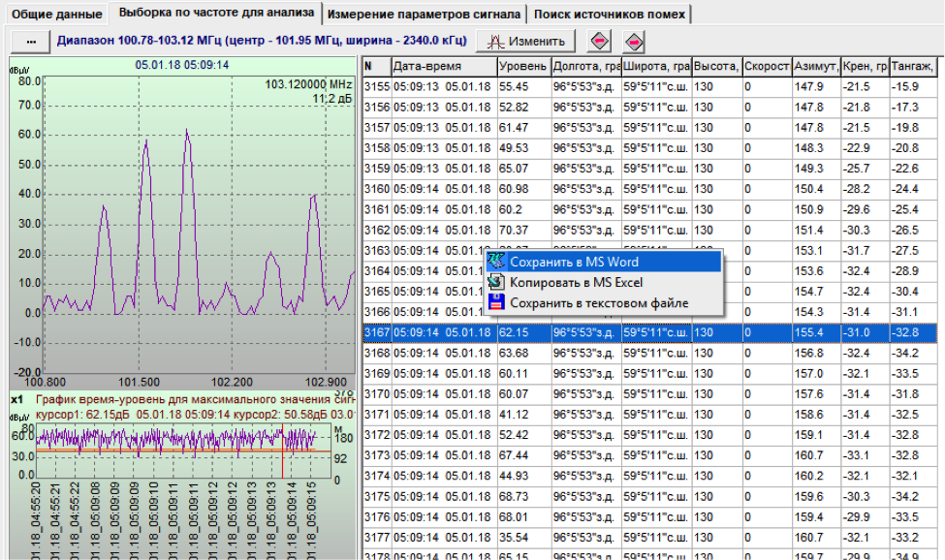
Task: Select the Выборка по частоте для анализа tab
Action: tap(215, 14)
